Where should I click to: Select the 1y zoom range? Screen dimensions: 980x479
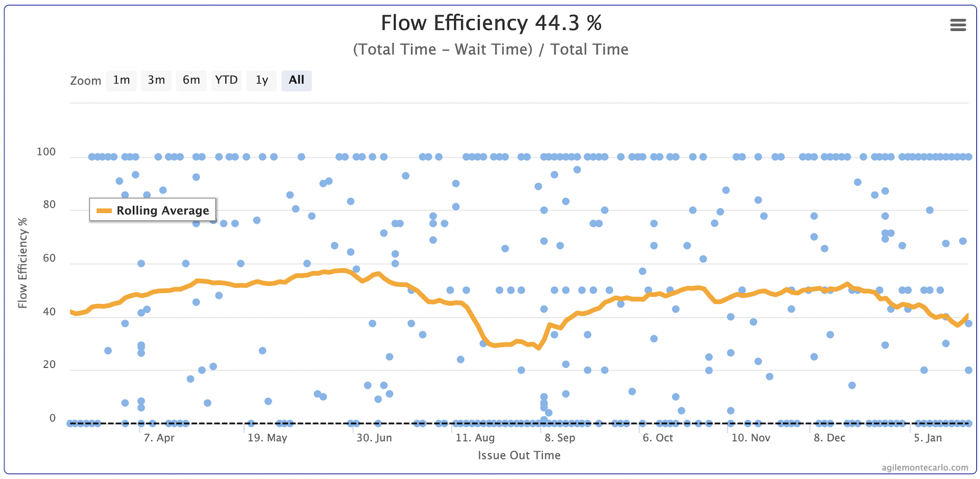click(x=262, y=80)
